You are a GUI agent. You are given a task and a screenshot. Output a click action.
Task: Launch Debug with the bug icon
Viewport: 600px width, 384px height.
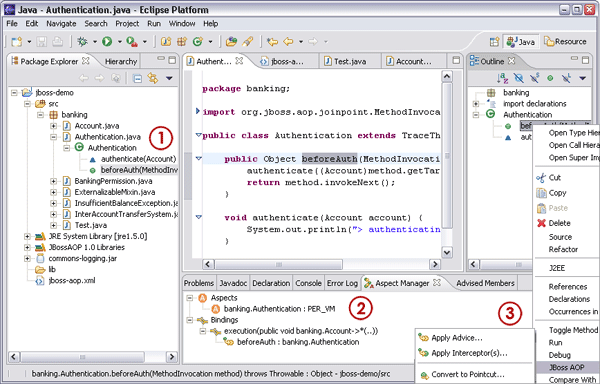pos(82,41)
